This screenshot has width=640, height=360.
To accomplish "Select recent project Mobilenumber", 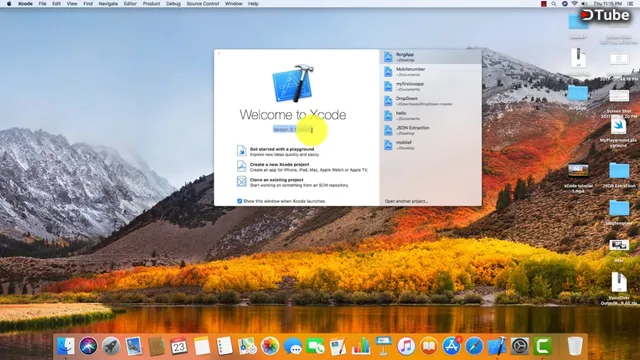I will pos(431,71).
